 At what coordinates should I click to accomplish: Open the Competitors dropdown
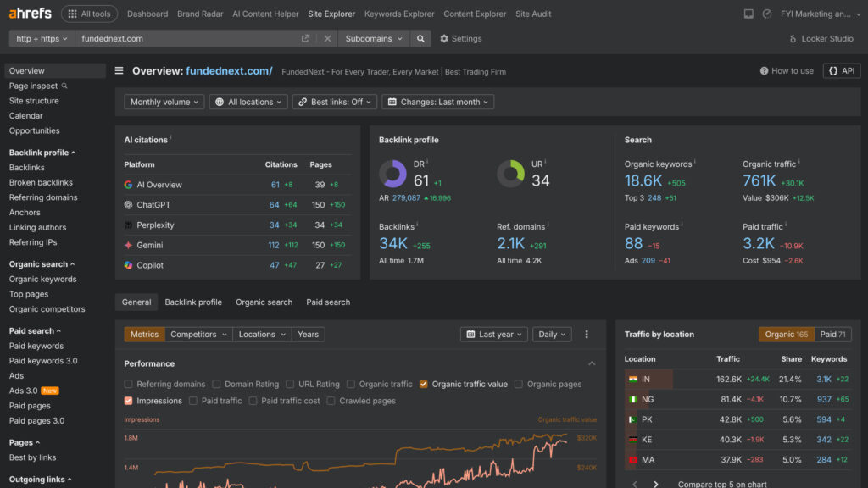[x=198, y=334]
